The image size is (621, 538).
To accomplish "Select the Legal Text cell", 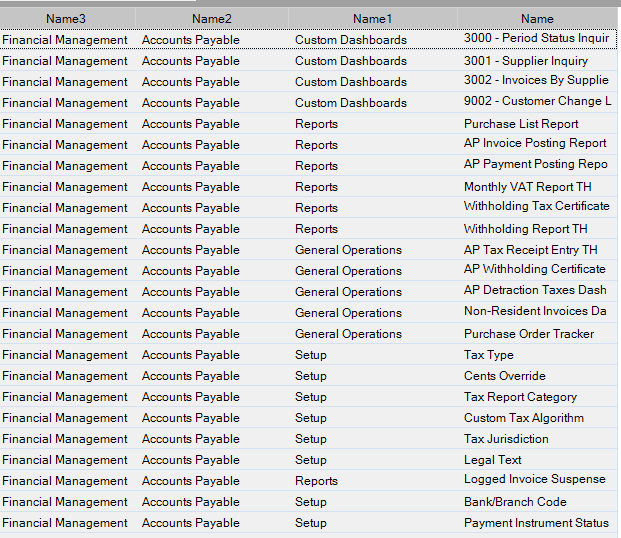I will point(537,460).
